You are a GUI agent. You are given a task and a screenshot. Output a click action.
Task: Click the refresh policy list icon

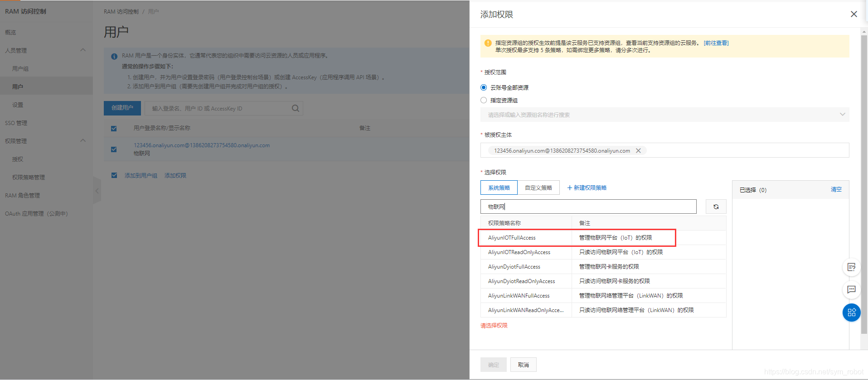click(x=716, y=207)
